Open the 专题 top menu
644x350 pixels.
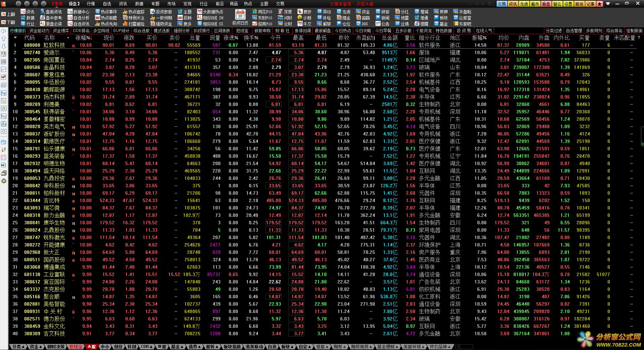point(155,4)
